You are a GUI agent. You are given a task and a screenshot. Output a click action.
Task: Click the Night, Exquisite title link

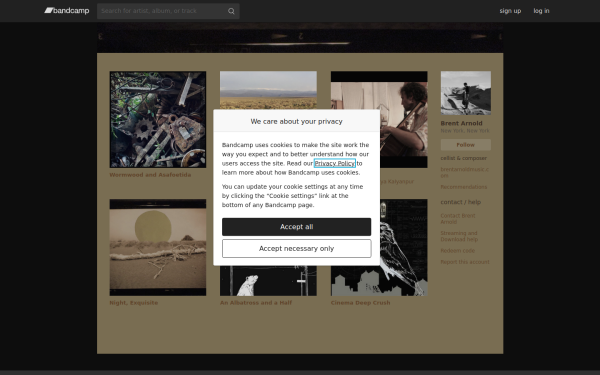[134, 303]
